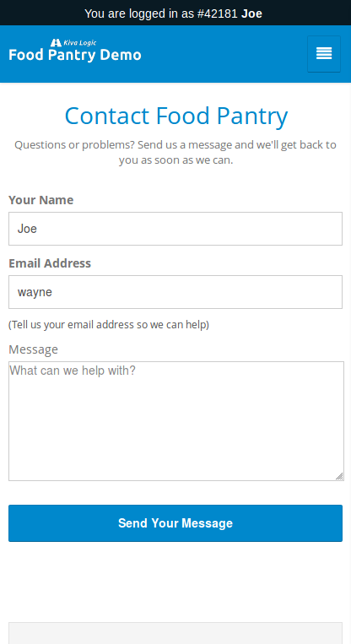Grab the Message textarea resize handle

pyautogui.click(x=339, y=476)
